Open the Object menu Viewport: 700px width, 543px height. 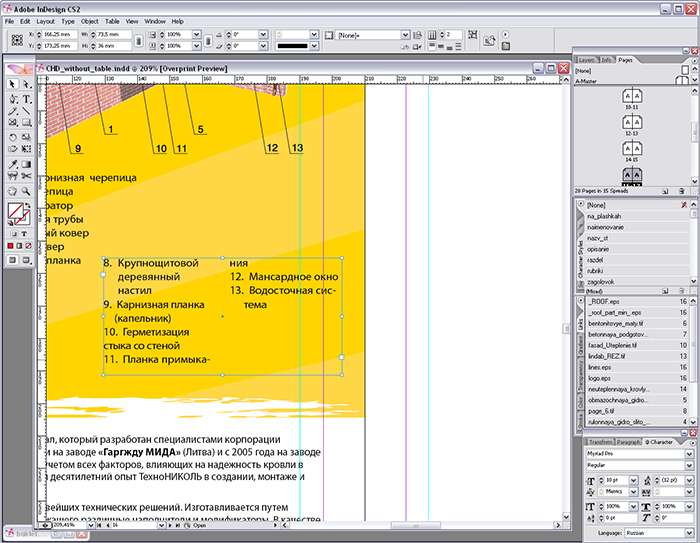coord(90,21)
